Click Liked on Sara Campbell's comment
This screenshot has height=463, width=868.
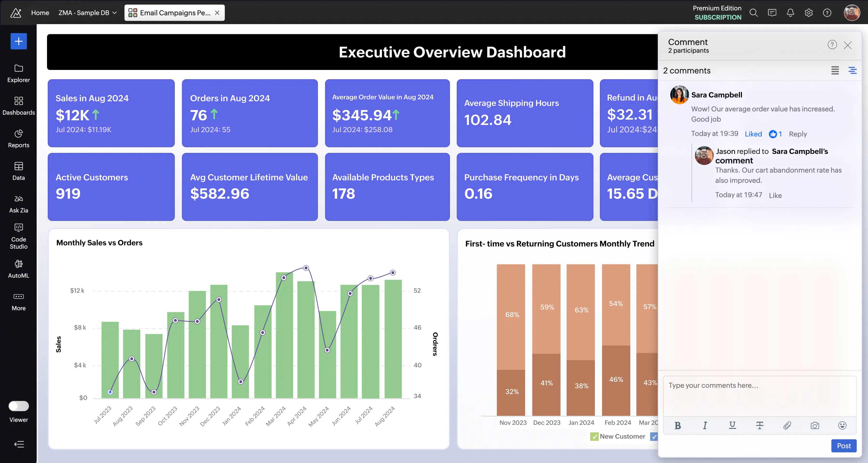753,134
